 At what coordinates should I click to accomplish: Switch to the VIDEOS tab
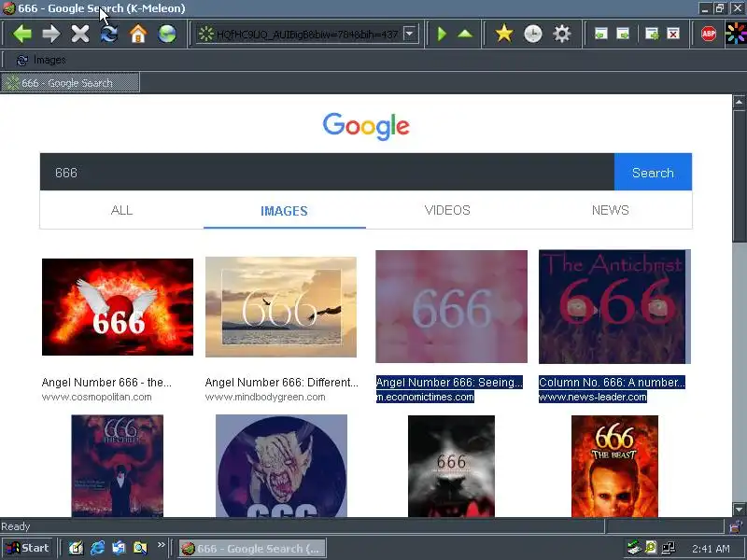(447, 210)
